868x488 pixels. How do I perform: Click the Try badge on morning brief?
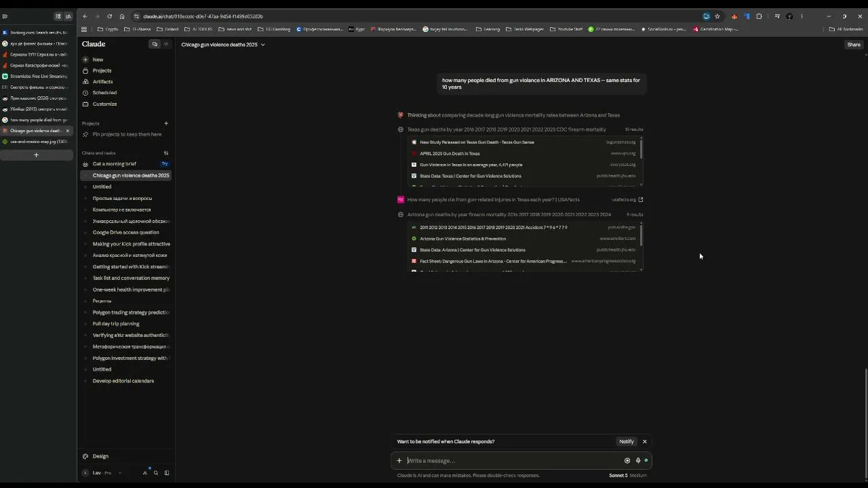click(165, 164)
